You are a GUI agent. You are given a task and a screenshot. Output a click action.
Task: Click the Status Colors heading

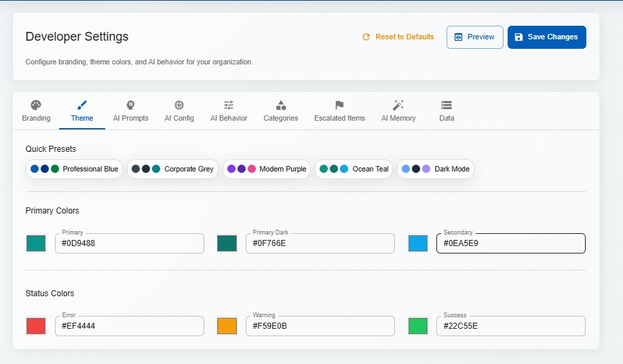50,294
